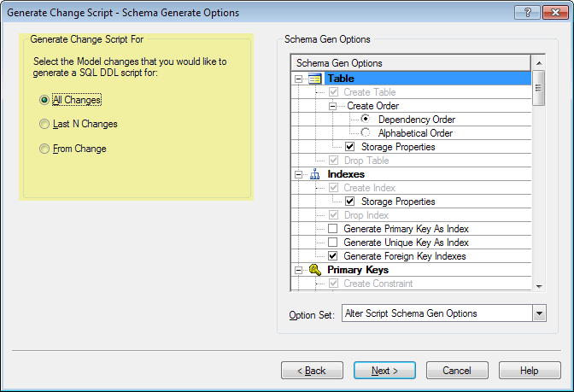574x392 pixels.
Task: Click the Table category icon
Action: [x=314, y=79]
